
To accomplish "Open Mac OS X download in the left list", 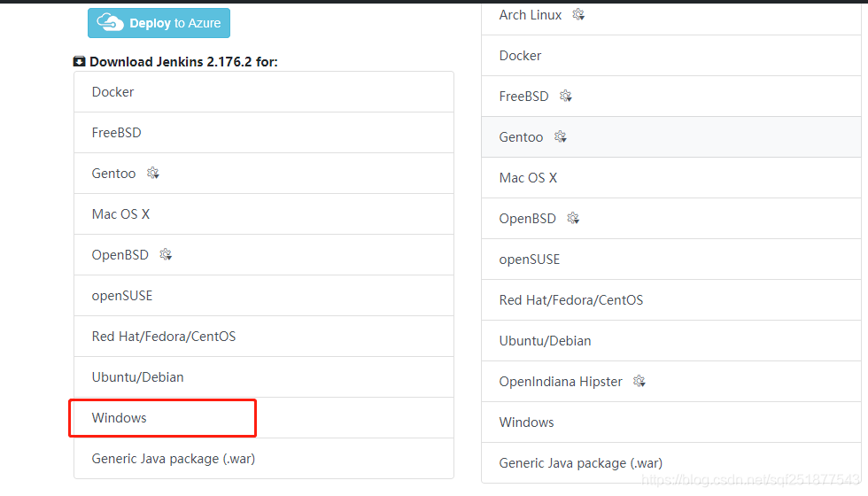I will coord(264,214).
